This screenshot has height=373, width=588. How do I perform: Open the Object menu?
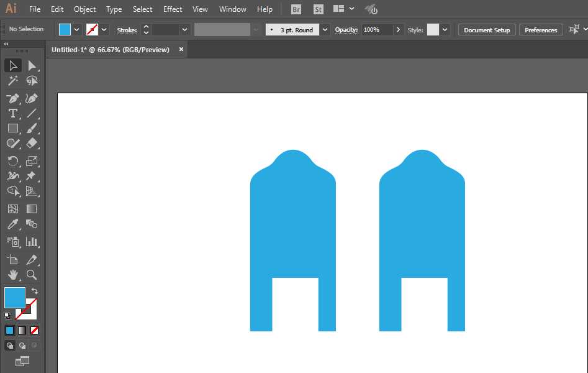84,9
